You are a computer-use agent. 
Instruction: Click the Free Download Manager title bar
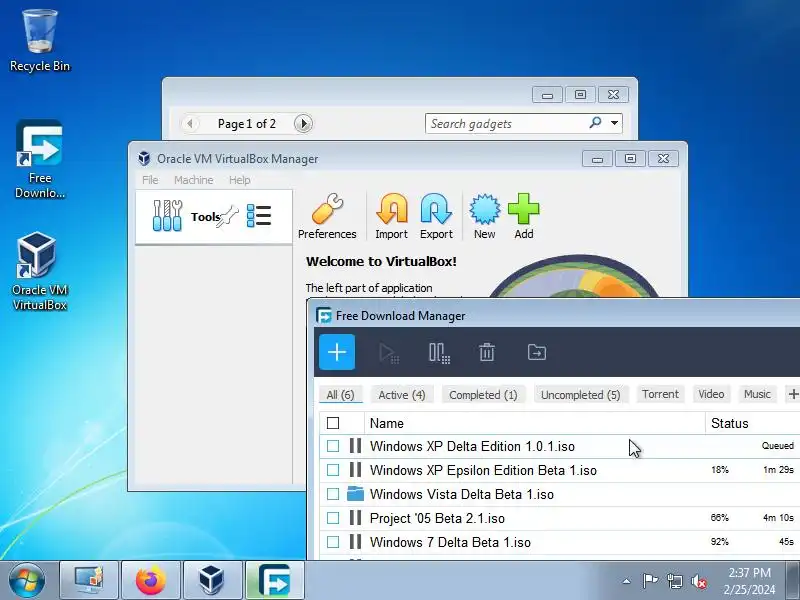point(554,316)
